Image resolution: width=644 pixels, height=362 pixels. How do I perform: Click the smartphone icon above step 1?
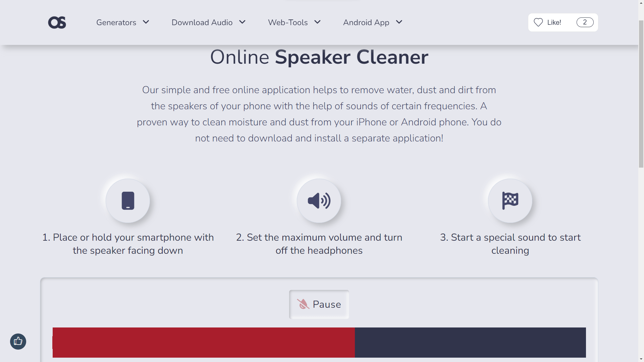coord(128,200)
